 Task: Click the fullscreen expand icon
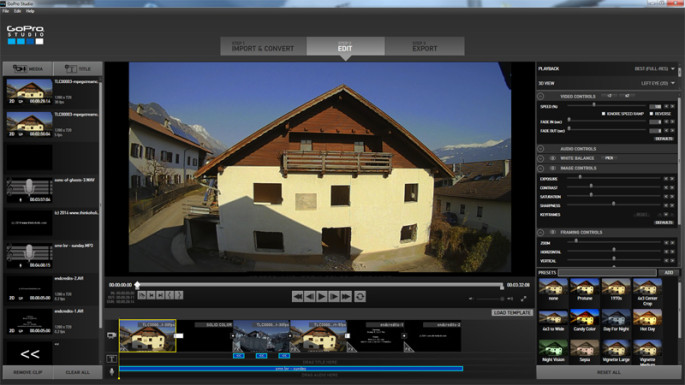click(x=523, y=299)
